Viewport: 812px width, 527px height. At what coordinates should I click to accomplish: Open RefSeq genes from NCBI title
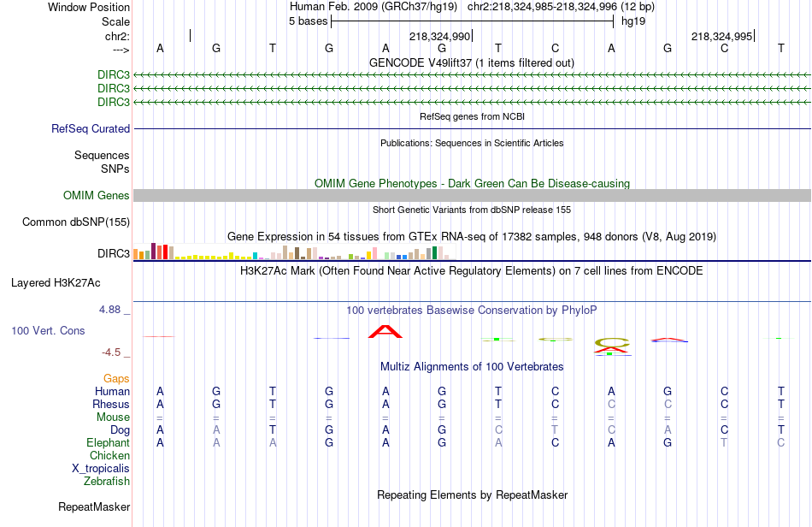tap(472, 116)
